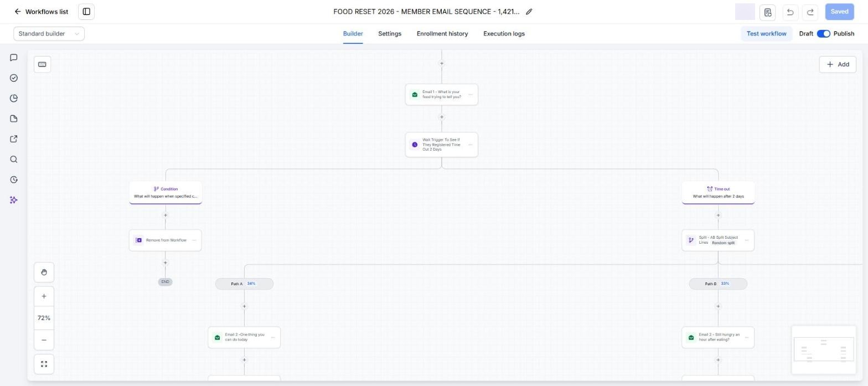The width and height of the screenshot is (868, 386).
Task: Open the keyboard shortcuts icon
Action: pos(42,64)
